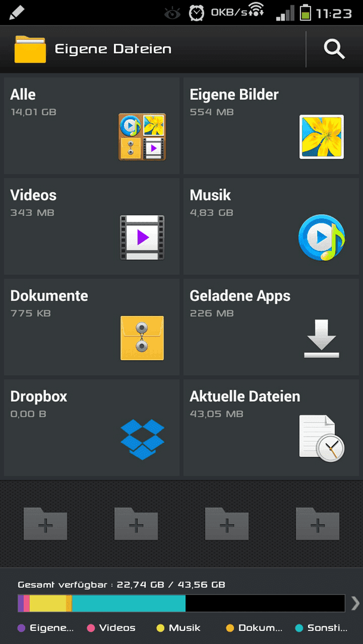Tap the 11:23 clock in status bar
This screenshot has height=644, width=363.
coord(334,14)
